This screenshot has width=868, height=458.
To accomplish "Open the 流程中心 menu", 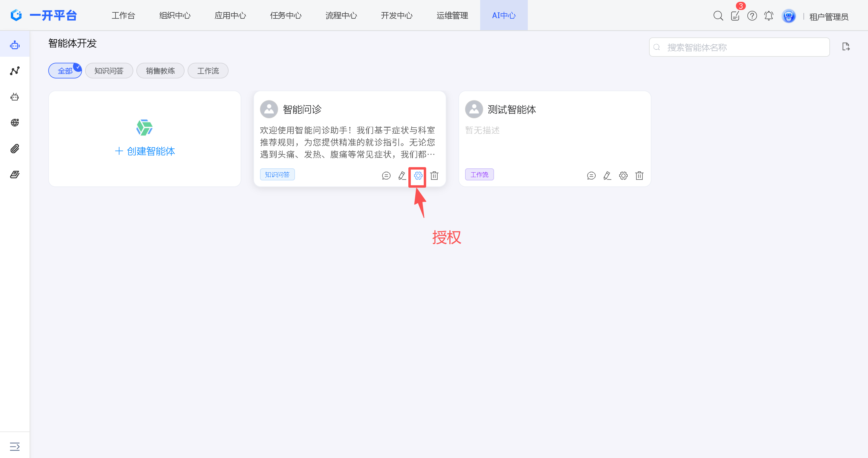I will (341, 15).
